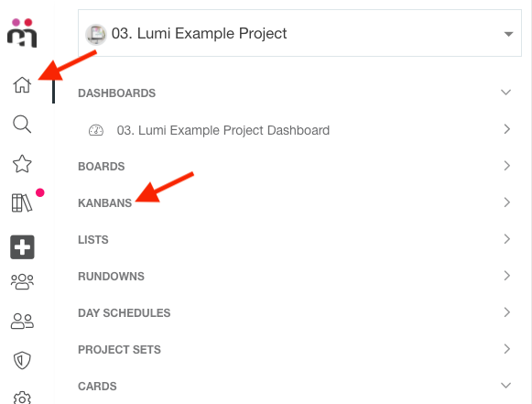
Task: Collapse the CARDS section chevron
Action: (505, 386)
